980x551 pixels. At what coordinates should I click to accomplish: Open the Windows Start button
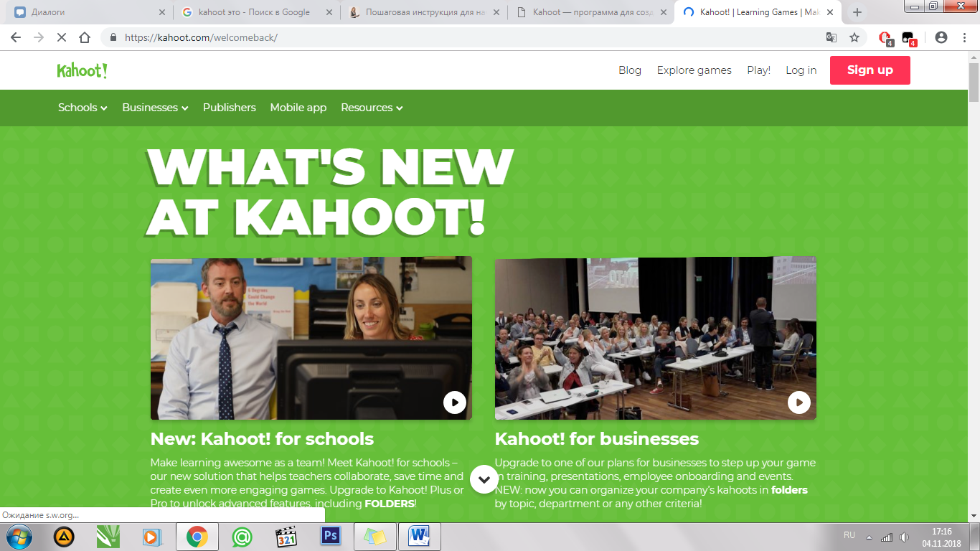tap(19, 537)
